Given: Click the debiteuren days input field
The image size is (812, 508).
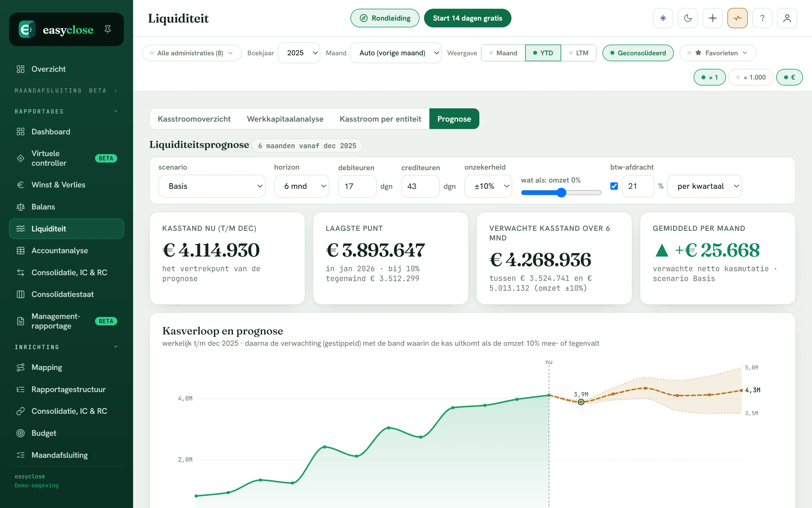Looking at the screenshot, I should (357, 186).
